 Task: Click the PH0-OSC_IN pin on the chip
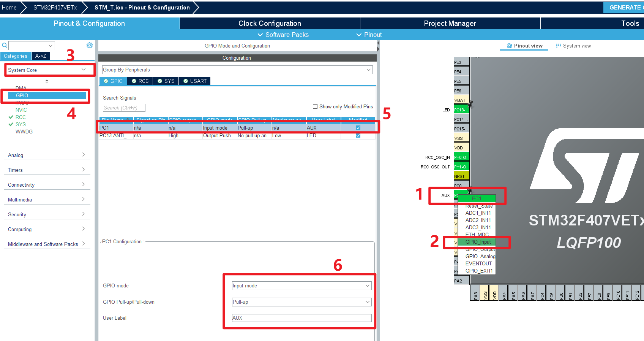coord(461,157)
